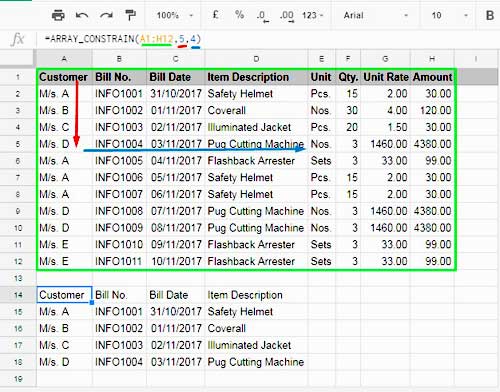This screenshot has height=392, width=500.
Task: Click 'Qty.' header cell
Action: point(348,77)
